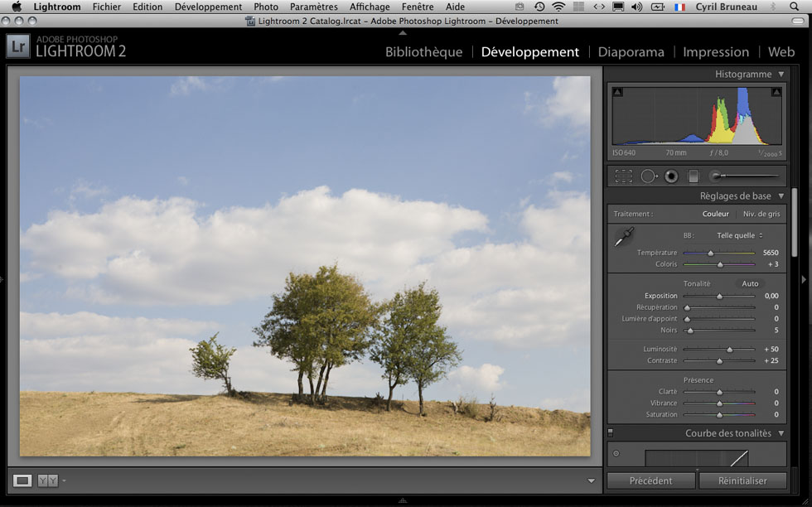Toggle highlight clipping indicator in histogram
This screenshot has height=507, width=812.
tap(776, 92)
